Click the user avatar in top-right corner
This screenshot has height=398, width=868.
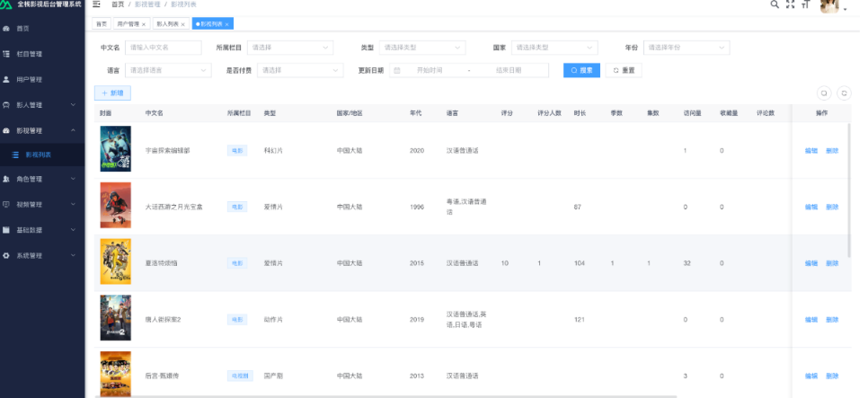pos(829,5)
